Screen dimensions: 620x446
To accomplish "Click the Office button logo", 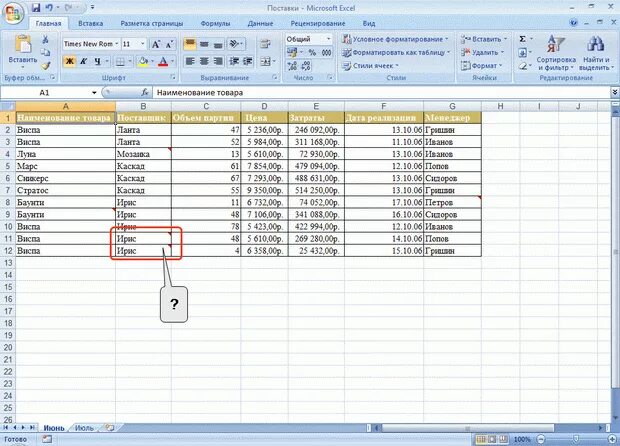I will [x=13, y=14].
